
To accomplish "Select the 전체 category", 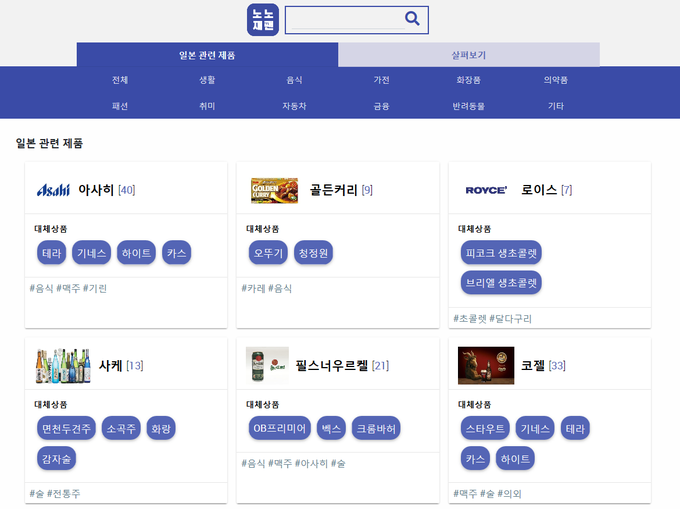I will point(120,80).
